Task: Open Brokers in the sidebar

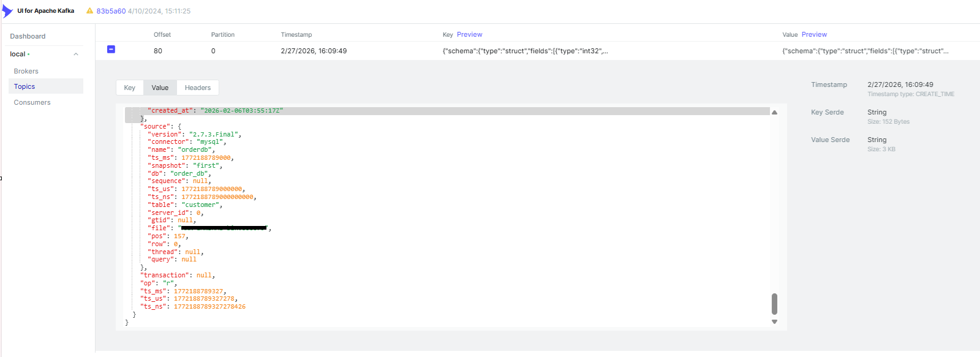Action: click(26, 71)
